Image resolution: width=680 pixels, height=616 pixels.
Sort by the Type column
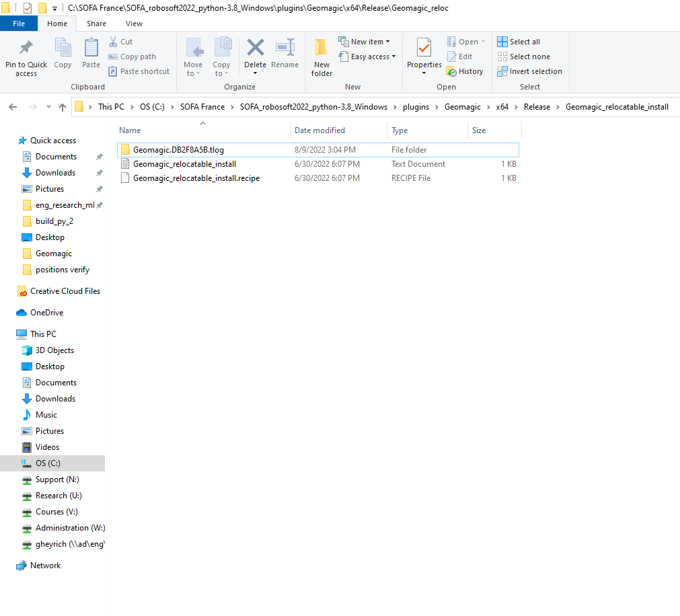pyautogui.click(x=427, y=130)
